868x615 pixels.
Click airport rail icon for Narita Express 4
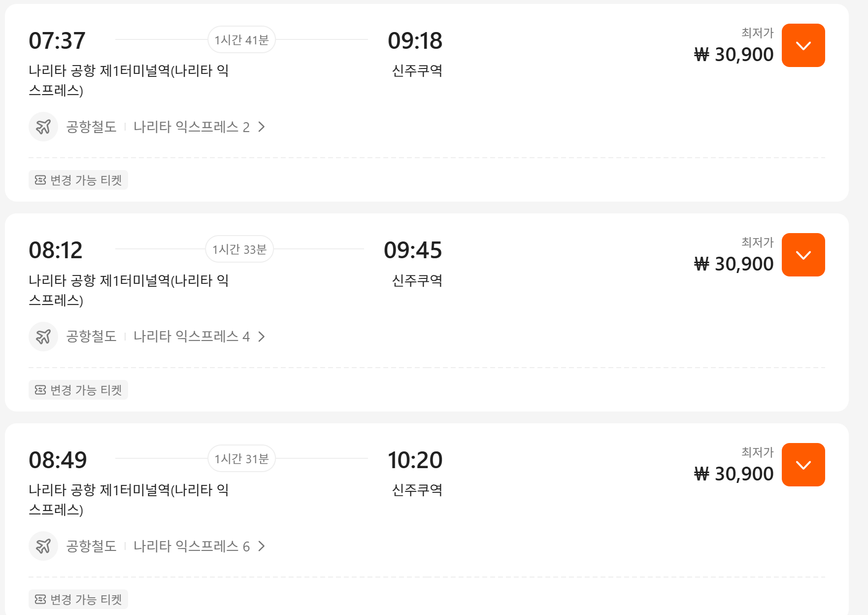[43, 337]
